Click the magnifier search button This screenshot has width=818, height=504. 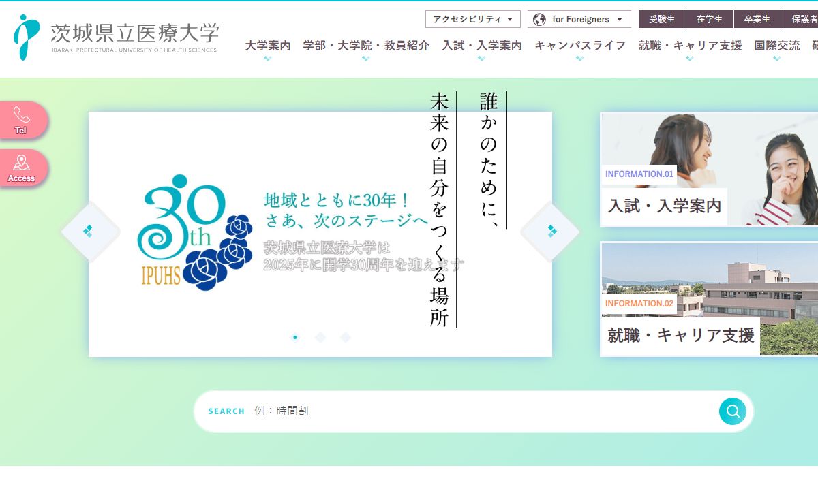tap(733, 411)
